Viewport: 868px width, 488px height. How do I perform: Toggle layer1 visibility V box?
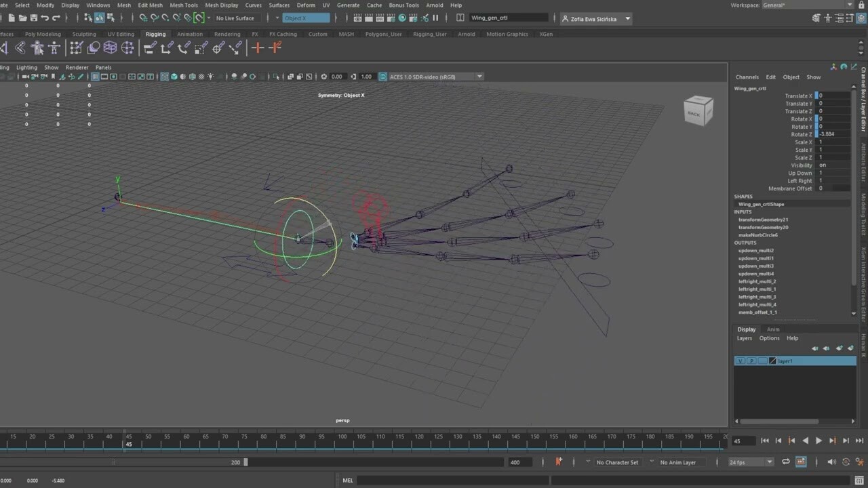point(741,361)
